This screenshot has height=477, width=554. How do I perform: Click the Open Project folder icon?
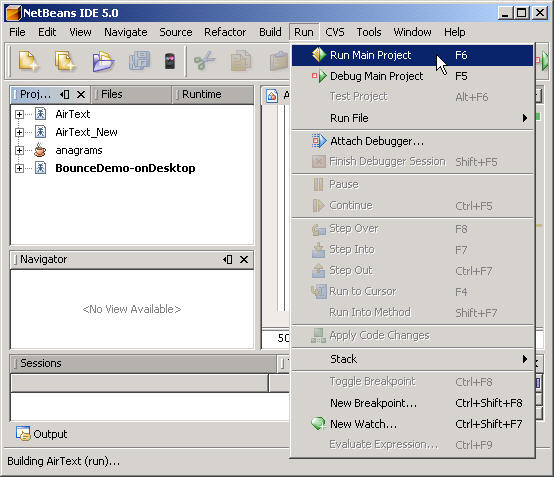click(103, 61)
